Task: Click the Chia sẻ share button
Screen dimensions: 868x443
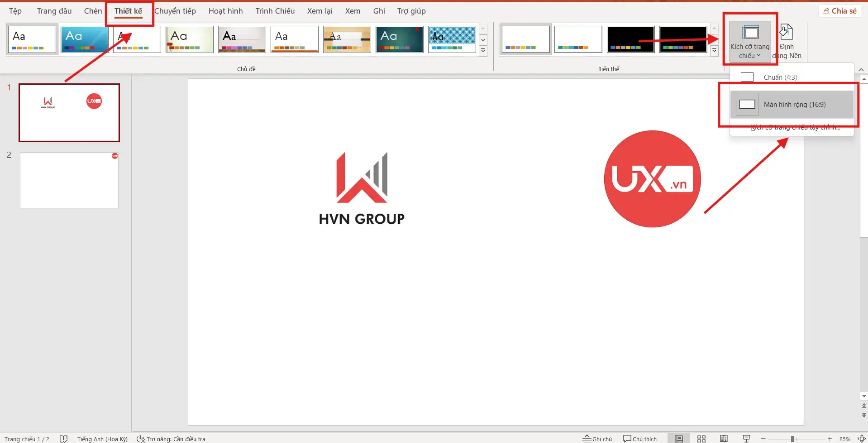Action: pyautogui.click(x=839, y=11)
